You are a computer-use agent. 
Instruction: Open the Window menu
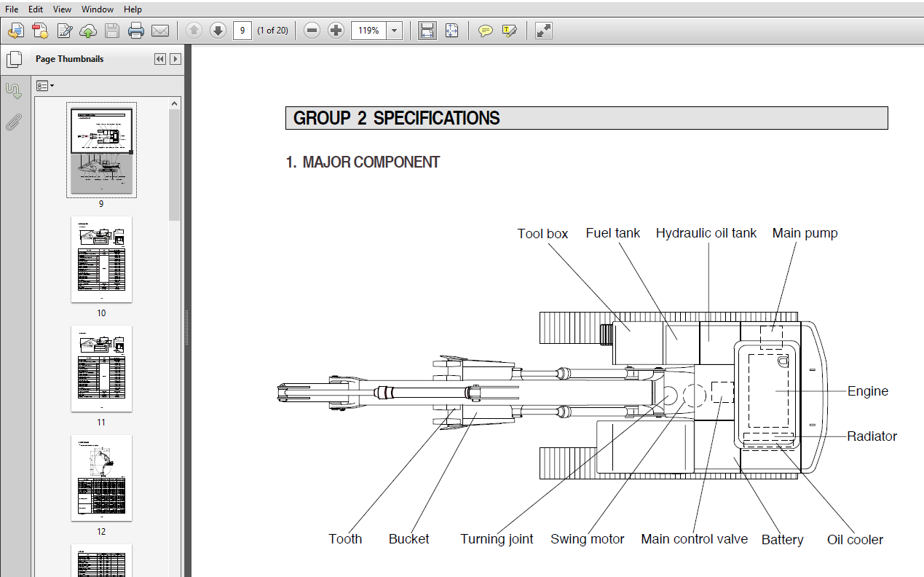click(98, 9)
